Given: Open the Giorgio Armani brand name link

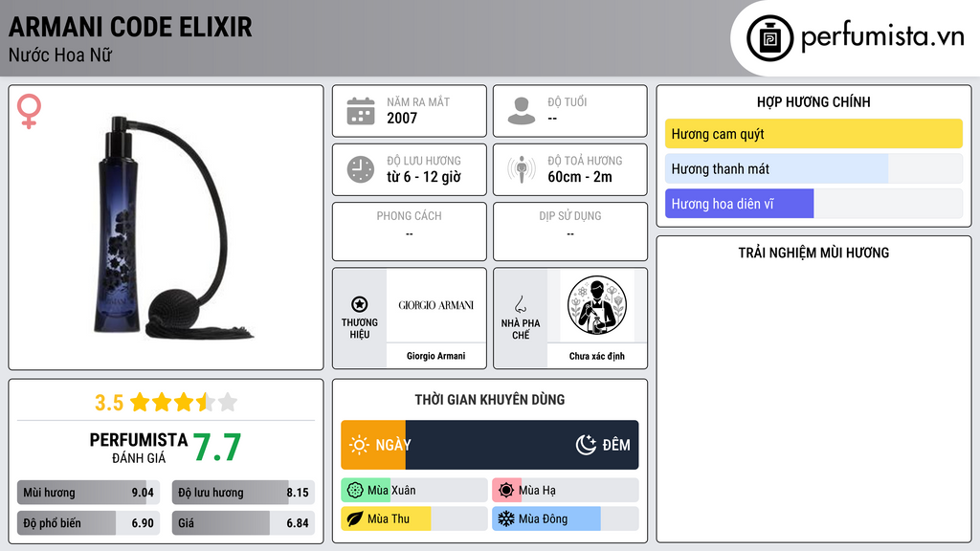Looking at the screenshot, I should pos(436,356).
